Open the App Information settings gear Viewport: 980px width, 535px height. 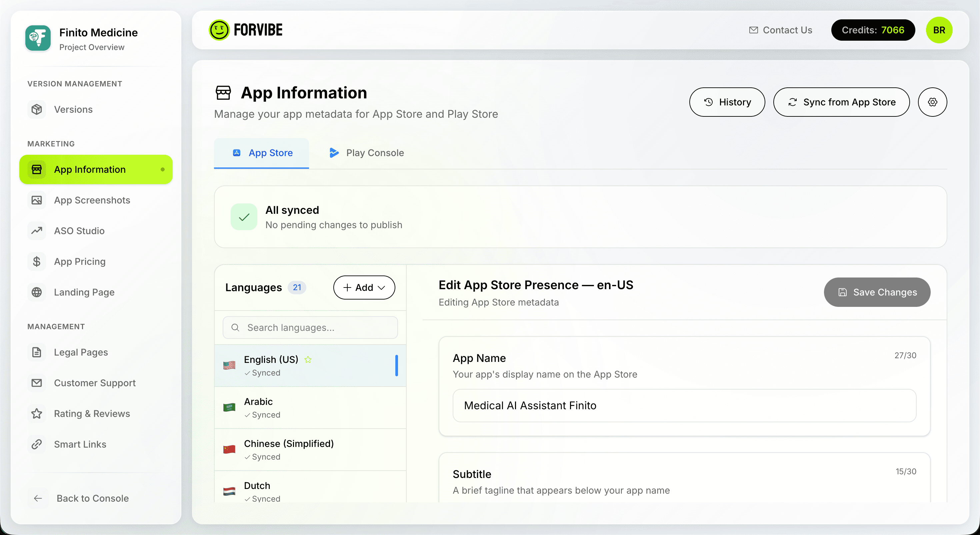[x=932, y=102]
